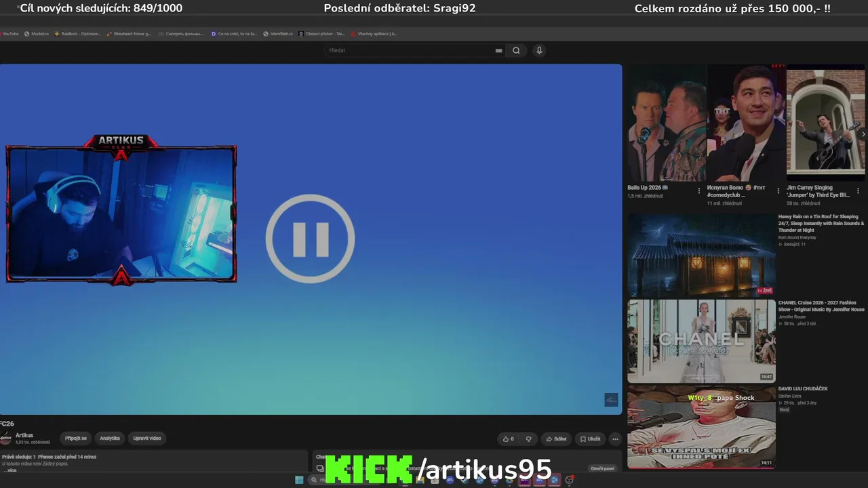
Task: Open the YouTube bookmark in bookmarks bar
Action: pyautogui.click(x=9, y=34)
